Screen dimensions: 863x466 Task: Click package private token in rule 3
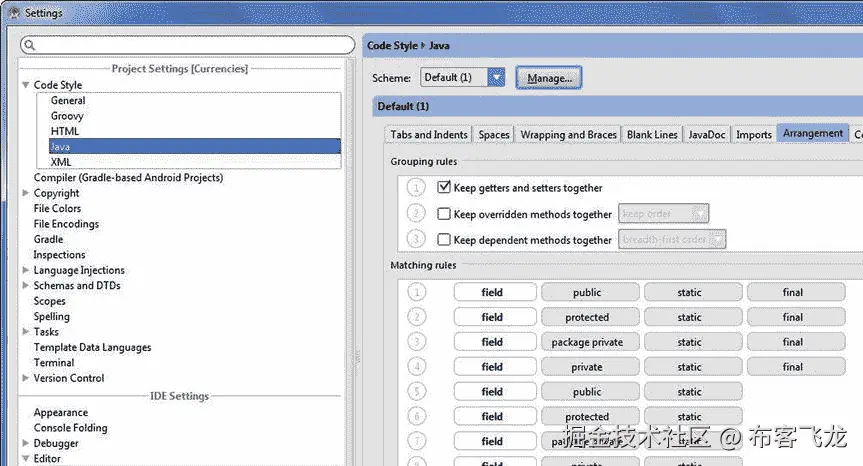(590, 342)
